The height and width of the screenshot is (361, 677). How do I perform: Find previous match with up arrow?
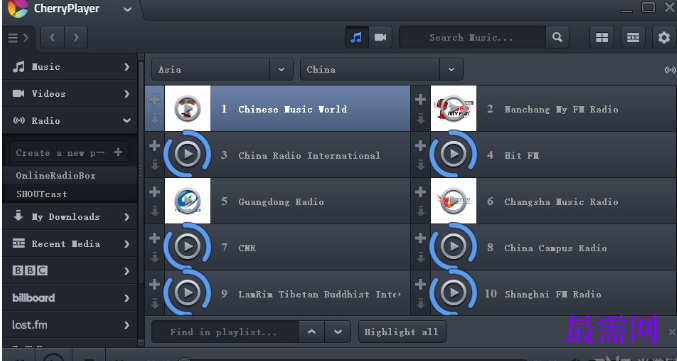312,332
